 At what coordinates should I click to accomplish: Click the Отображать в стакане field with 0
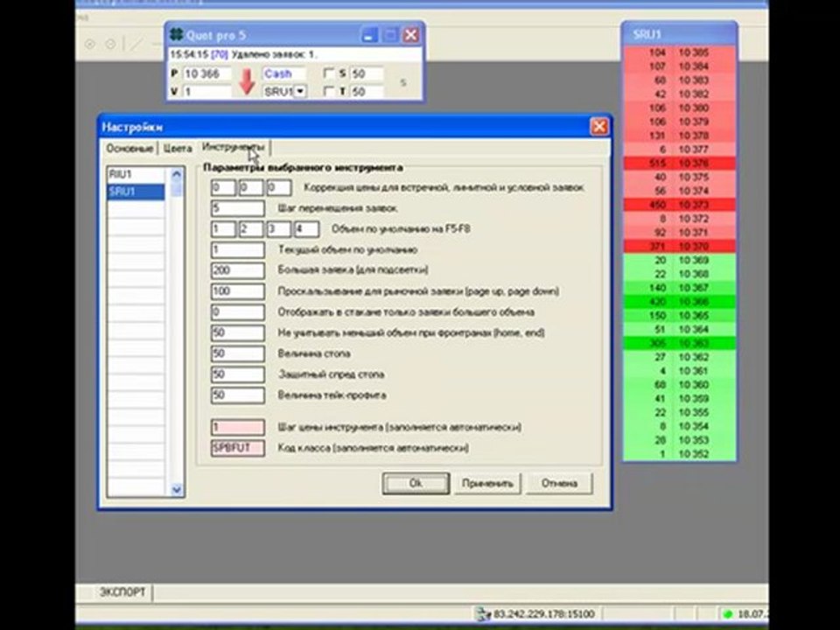coord(237,312)
